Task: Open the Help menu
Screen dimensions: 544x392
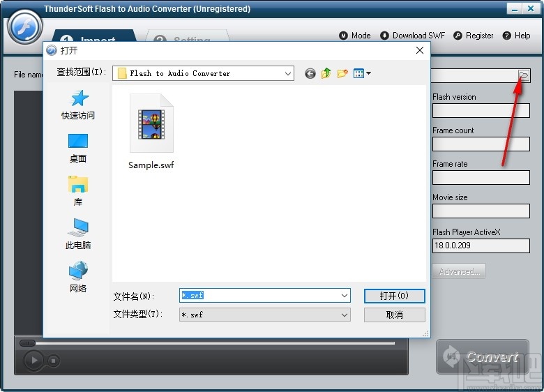Action: pos(516,36)
